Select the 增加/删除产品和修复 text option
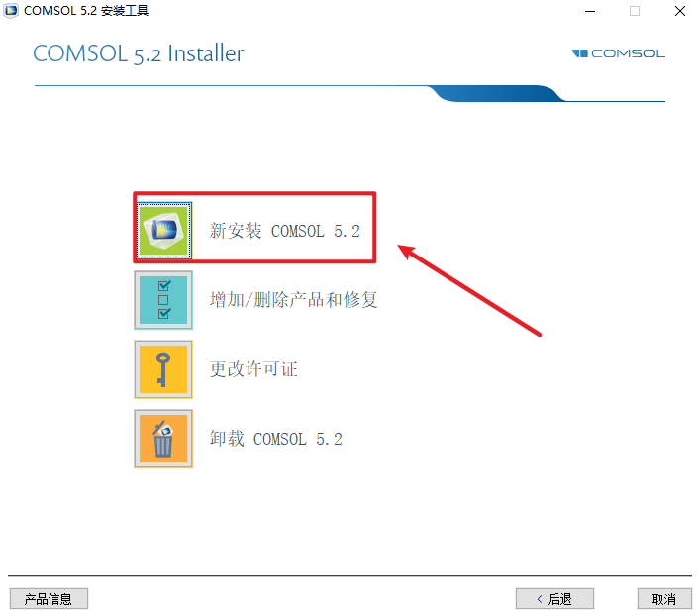697x616 pixels. [293, 300]
